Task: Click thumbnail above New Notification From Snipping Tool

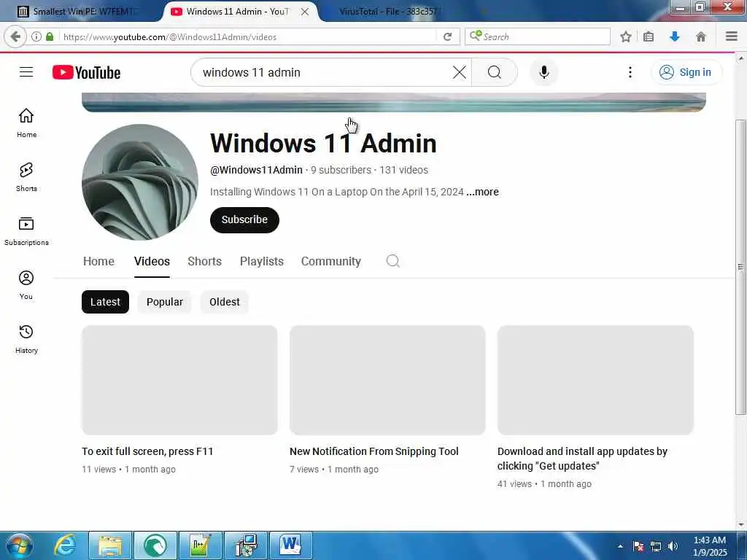Action: click(x=387, y=380)
